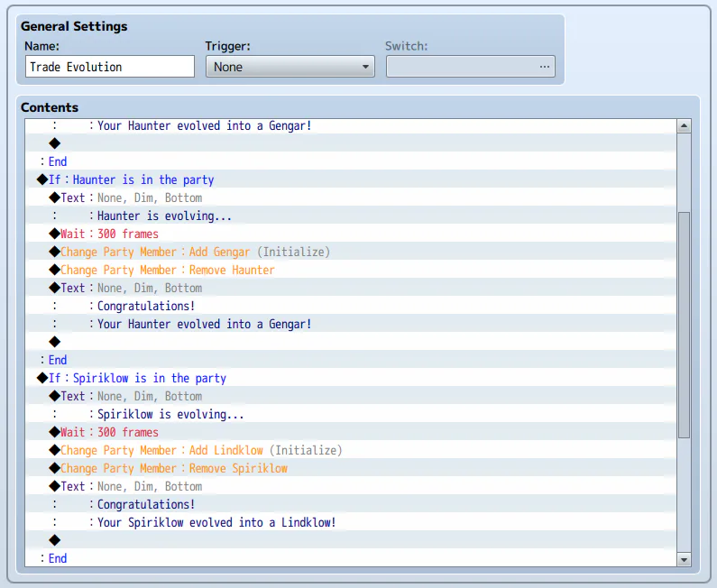Select 'Change Party Member: Remove Haunter' line
717x588 pixels.
click(x=167, y=270)
